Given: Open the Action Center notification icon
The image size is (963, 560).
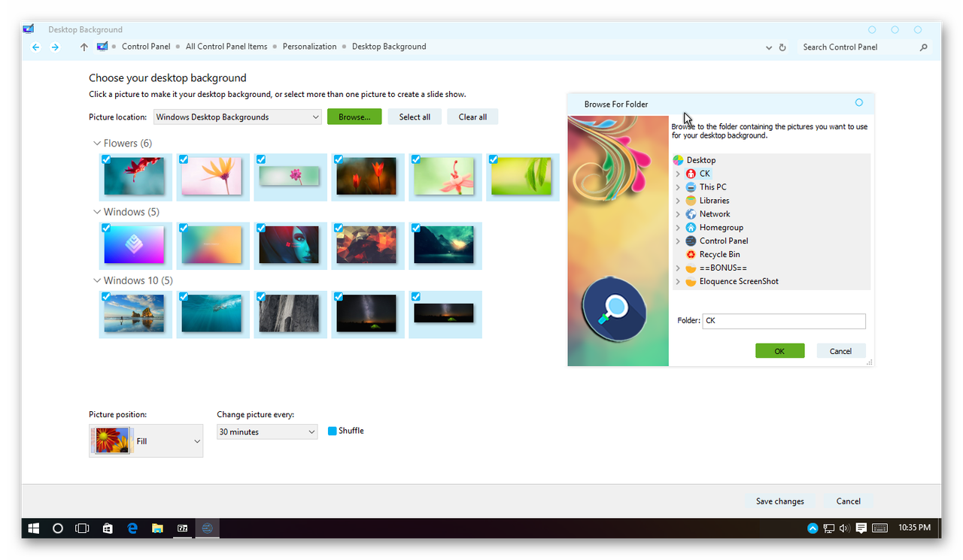Looking at the screenshot, I should 861,528.
